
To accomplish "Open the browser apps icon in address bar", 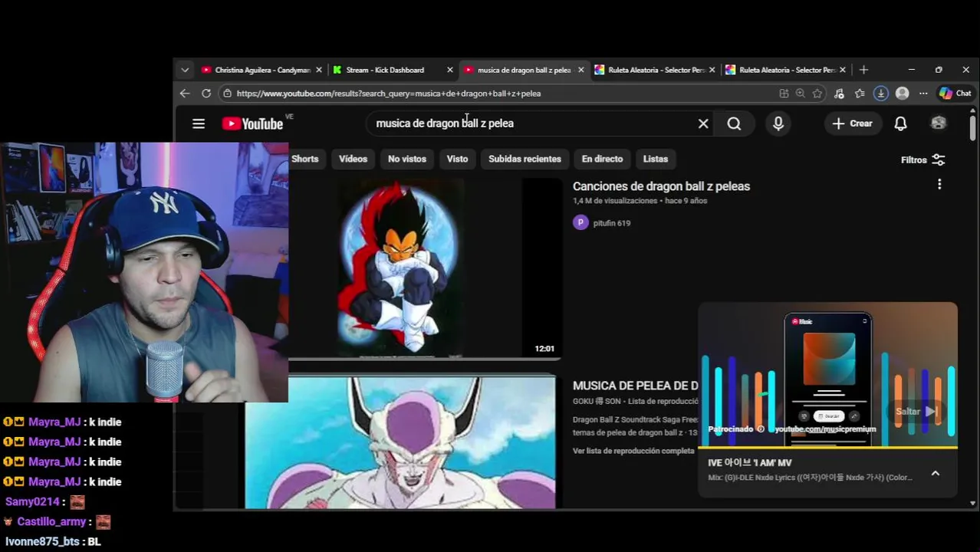I will (784, 94).
